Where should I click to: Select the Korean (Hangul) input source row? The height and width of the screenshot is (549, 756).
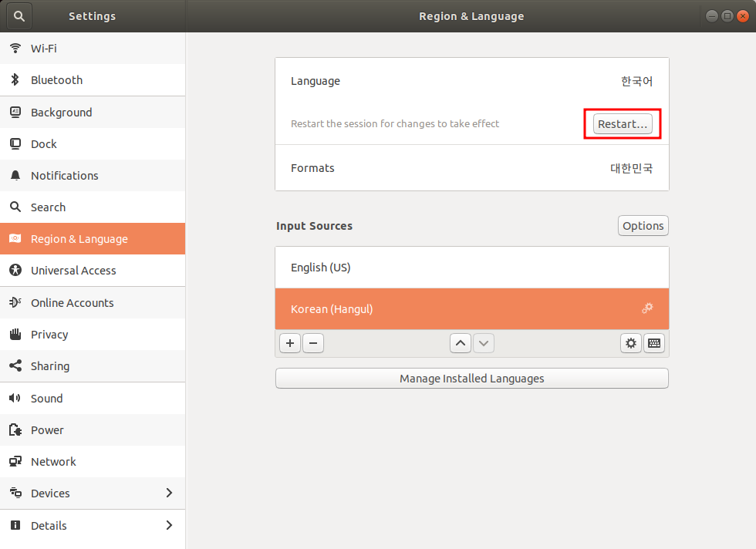[472, 309]
